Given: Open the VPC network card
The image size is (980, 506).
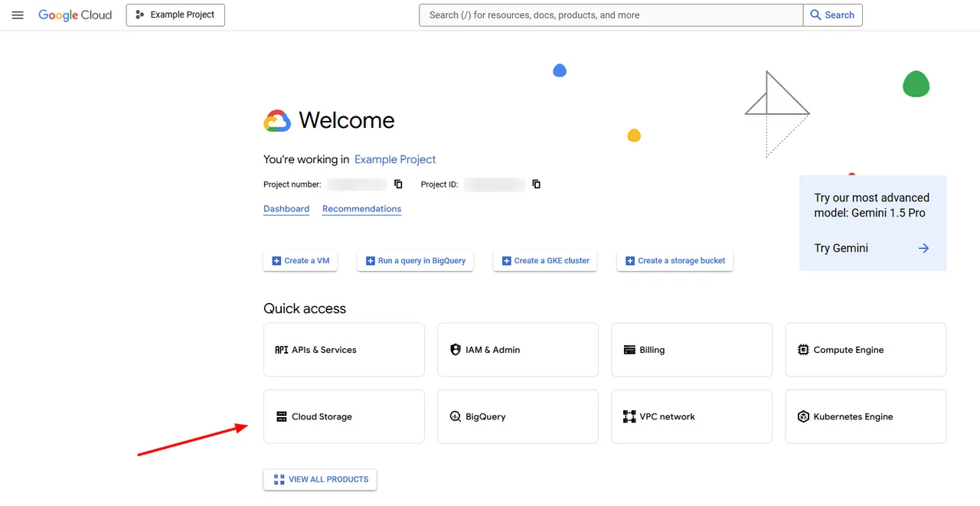Looking at the screenshot, I should (x=691, y=416).
